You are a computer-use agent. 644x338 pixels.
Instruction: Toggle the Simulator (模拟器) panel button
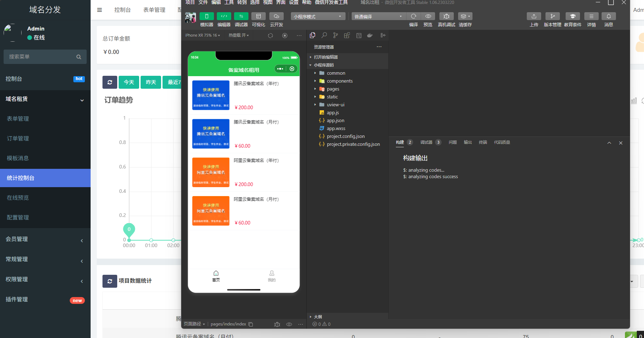[x=206, y=17]
